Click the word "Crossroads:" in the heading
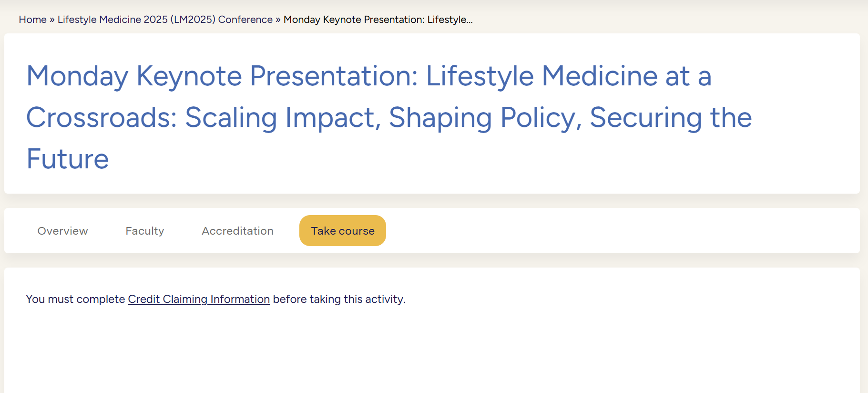This screenshot has width=868, height=393. pyautogui.click(x=101, y=118)
